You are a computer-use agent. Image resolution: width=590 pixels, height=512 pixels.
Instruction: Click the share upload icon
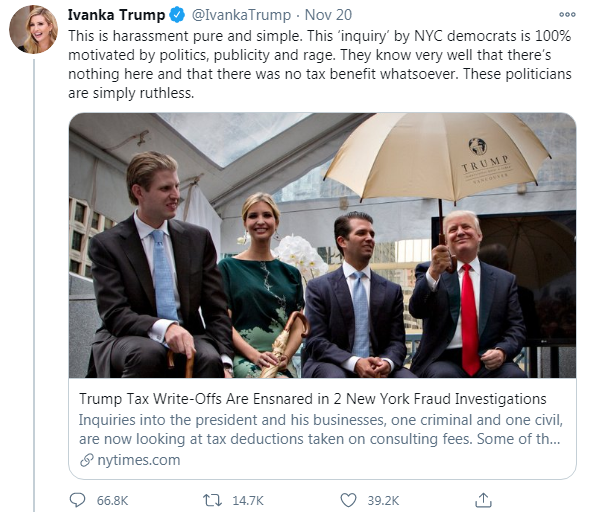pos(483,500)
